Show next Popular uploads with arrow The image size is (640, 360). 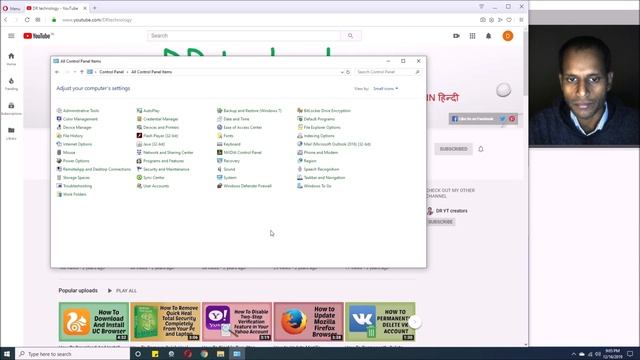point(415,322)
